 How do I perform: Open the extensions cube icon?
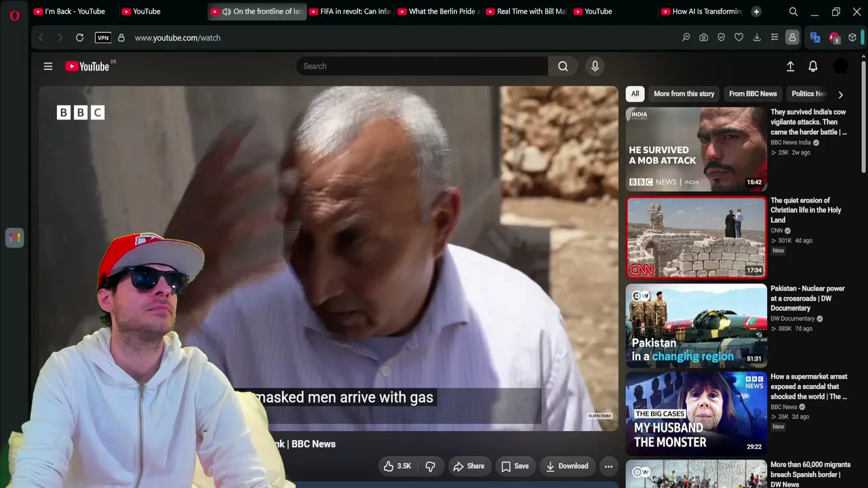852,38
